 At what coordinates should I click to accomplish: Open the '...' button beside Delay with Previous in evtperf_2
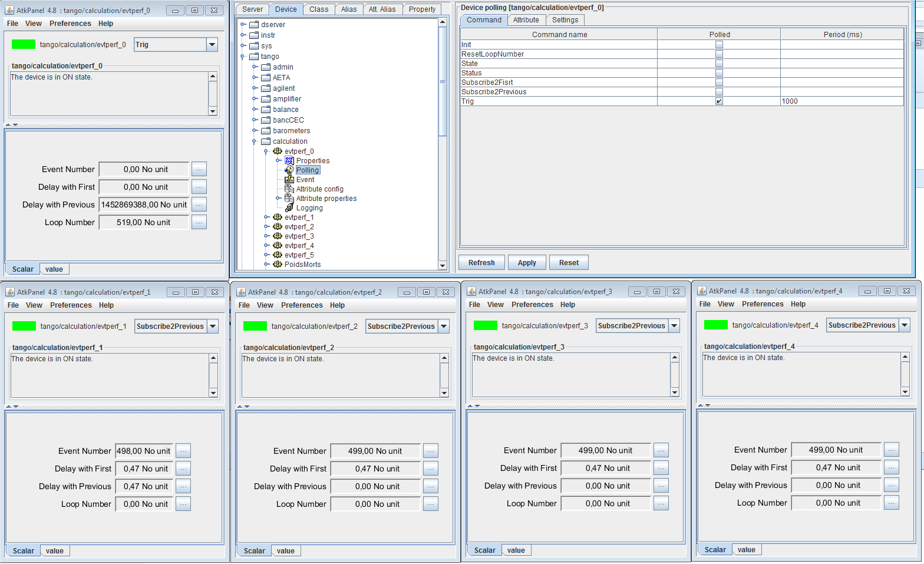pos(431,486)
